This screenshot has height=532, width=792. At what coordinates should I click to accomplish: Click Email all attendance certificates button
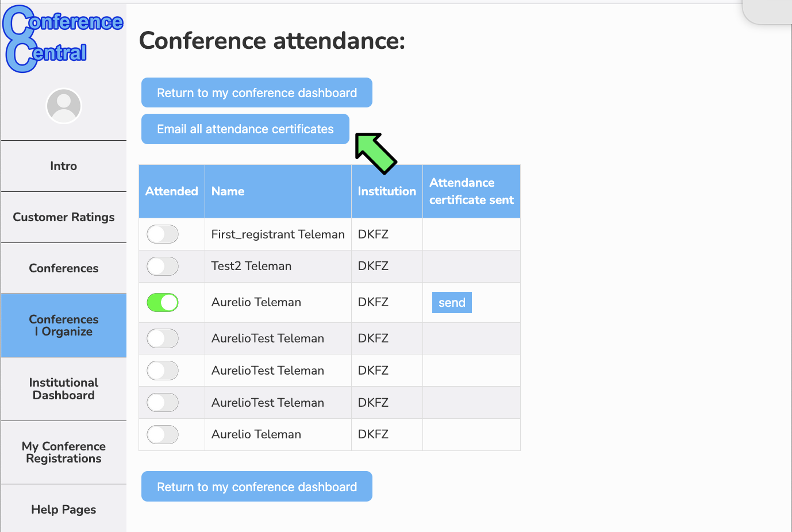coord(245,129)
